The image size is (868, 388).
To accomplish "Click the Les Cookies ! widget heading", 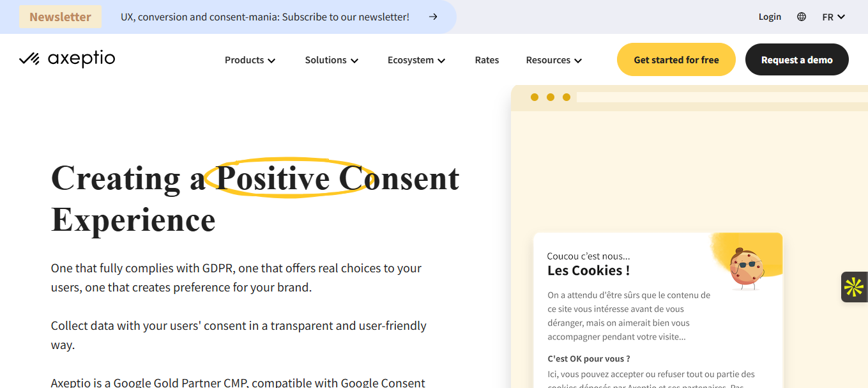I will pos(588,270).
